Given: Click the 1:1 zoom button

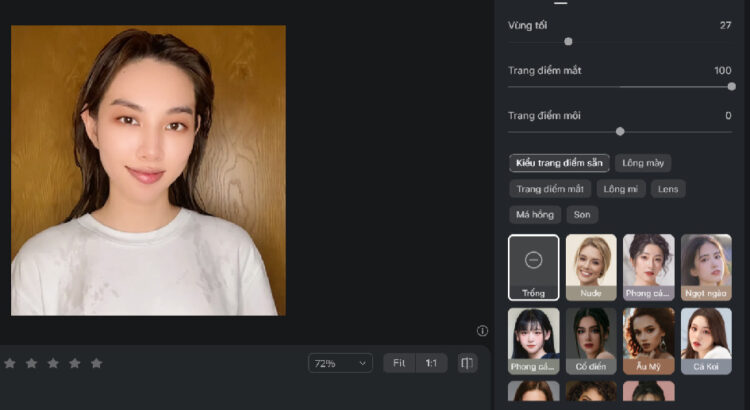Looking at the screenshot, I should pos(431,363).
